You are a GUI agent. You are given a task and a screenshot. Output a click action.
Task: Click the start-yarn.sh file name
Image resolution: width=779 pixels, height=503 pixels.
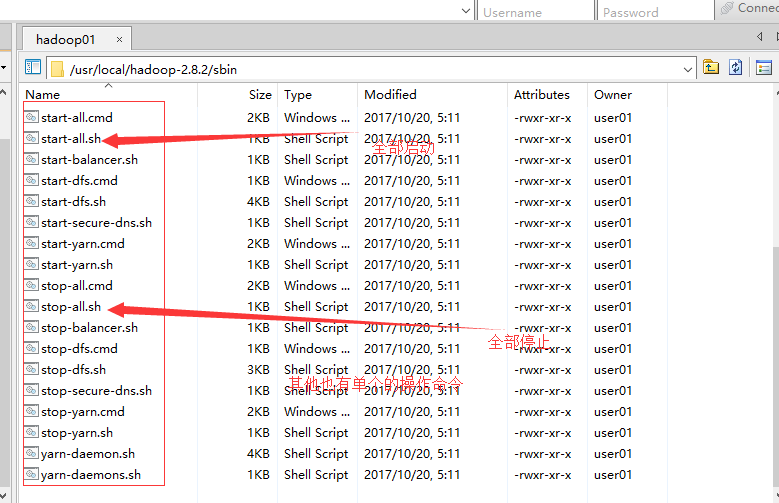coord(77,265)
